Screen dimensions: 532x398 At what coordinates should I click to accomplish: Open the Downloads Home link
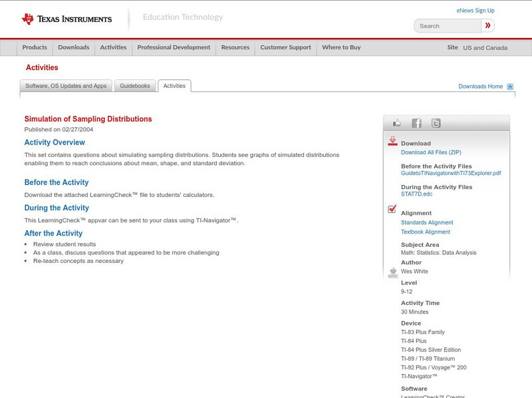480,87
